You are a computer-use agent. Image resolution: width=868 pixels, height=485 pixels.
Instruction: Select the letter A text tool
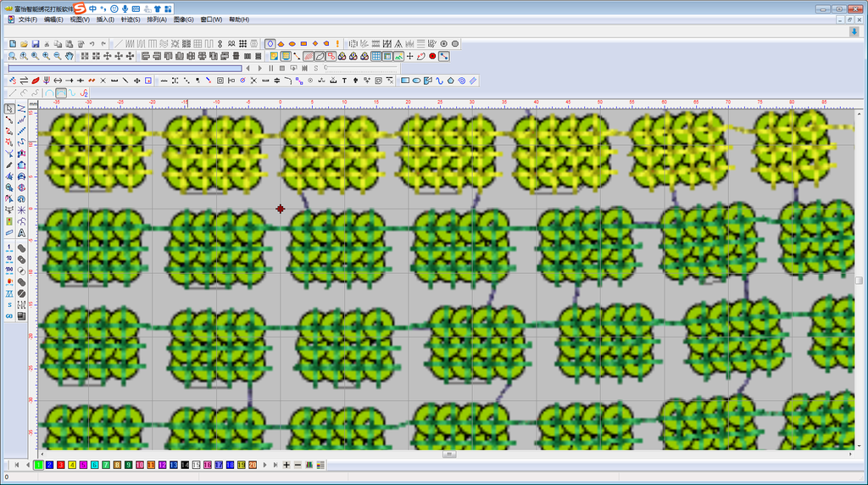(21, 232)
